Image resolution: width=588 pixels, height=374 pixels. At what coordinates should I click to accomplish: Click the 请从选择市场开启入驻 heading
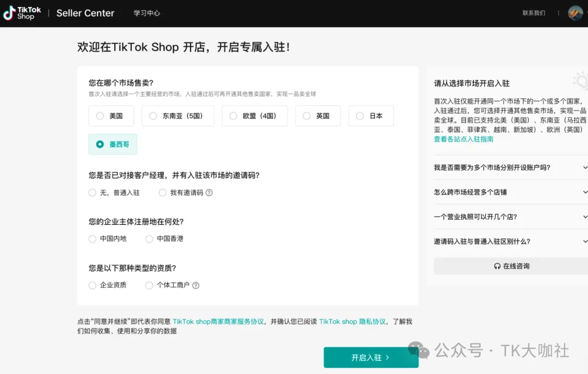click(471, 83)
